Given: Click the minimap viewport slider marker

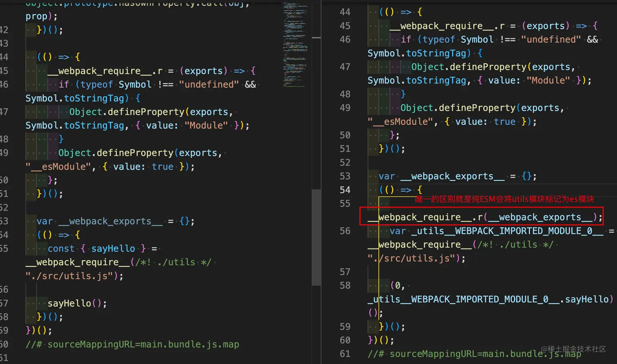Looking at the screenshot, I should click(316, 38).
